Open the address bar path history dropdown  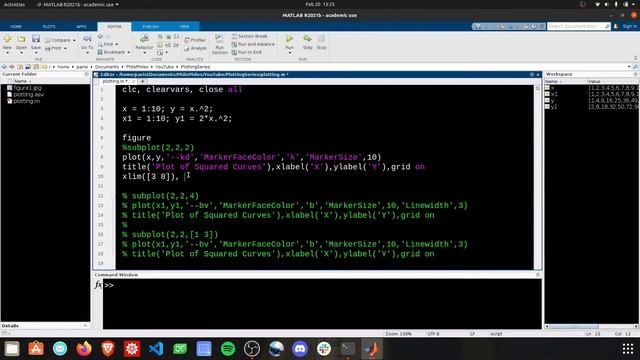[629, 67]
